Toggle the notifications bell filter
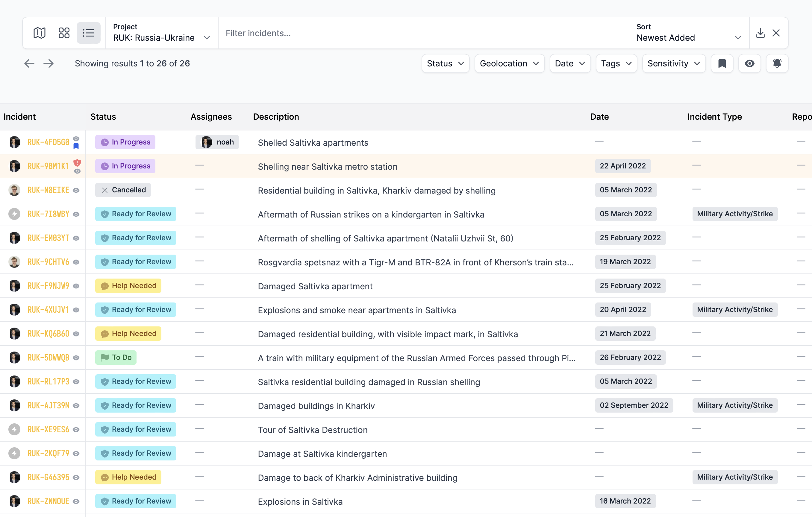Image resolution: width=812 pixels, height=517 pixels. [x=777, y=63]
